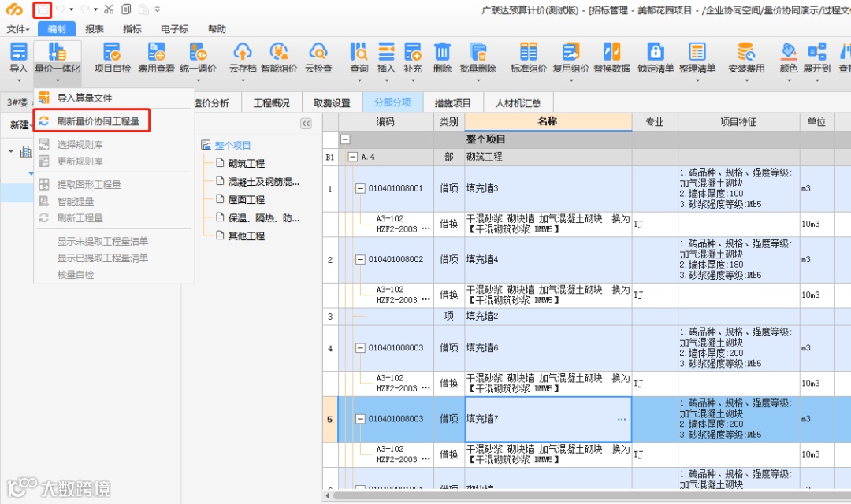Select 其他工程 in the project tree
This screenshot has height=504, width=851.
[x=247, y=236]
